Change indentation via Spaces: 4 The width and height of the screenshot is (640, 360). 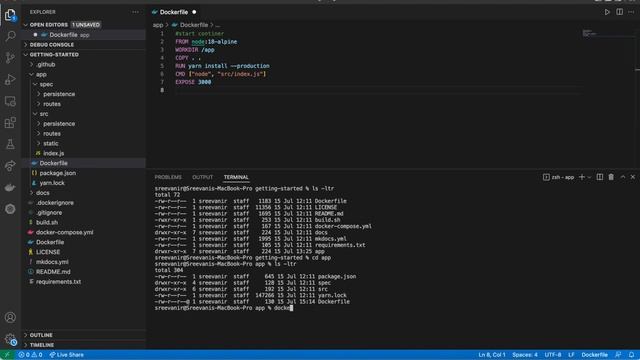(524, 355)
